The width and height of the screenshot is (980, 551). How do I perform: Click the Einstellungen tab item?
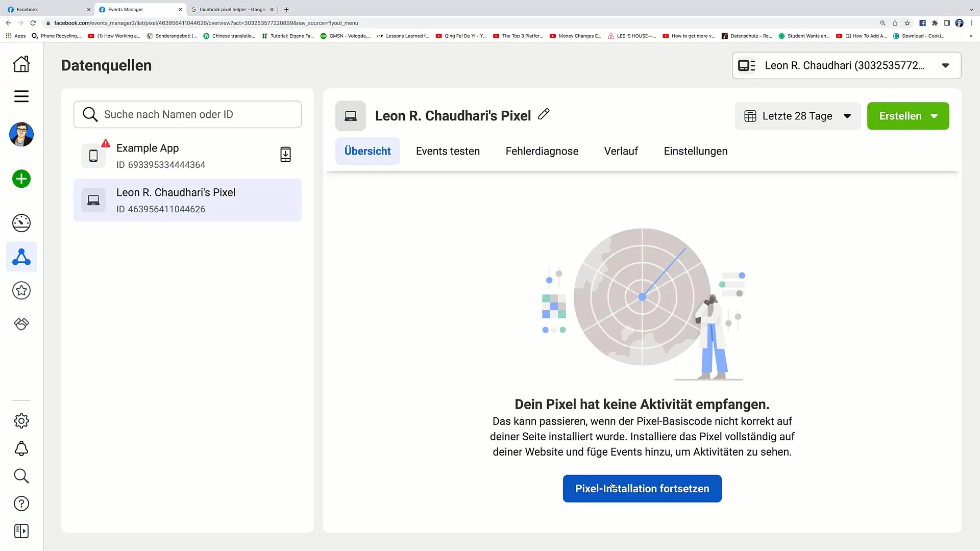pos(695,151)
